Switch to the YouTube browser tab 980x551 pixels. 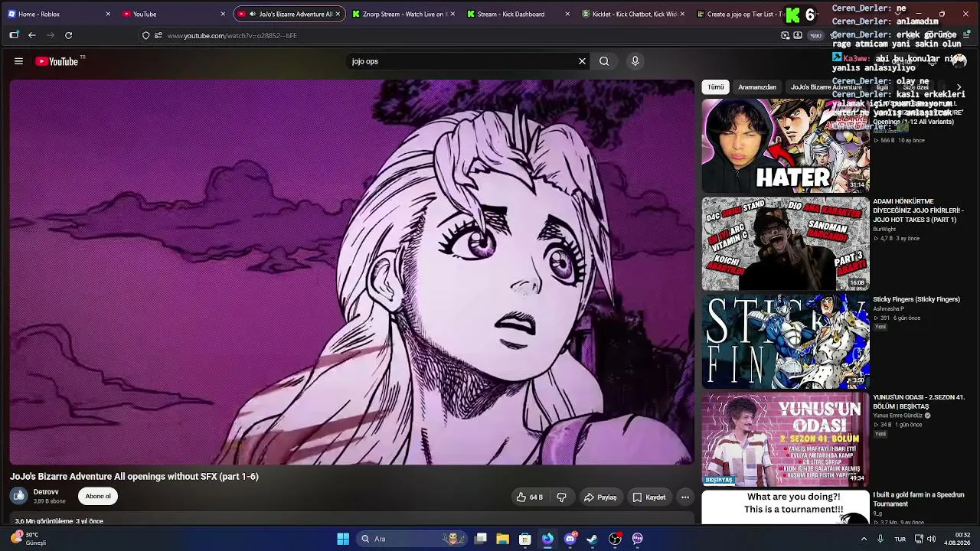(x=172, y=14)
